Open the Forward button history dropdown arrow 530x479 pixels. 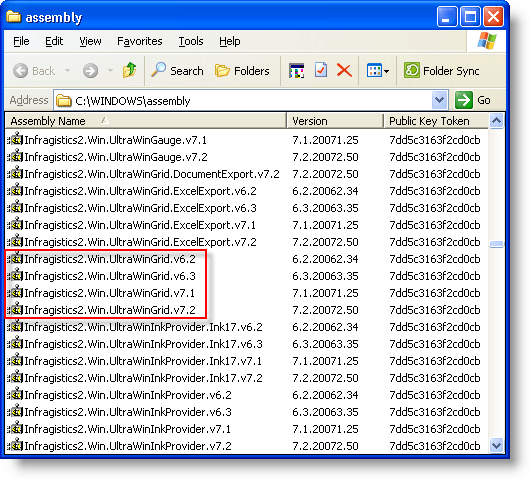[x=110, y=71]
